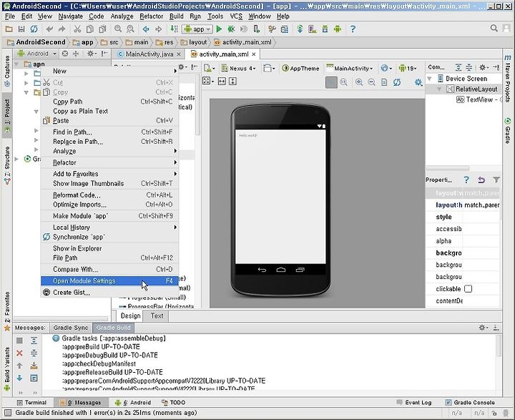Toggle Maven Projects tool window on right
The image size is (515, 420).
coord(507,79)
